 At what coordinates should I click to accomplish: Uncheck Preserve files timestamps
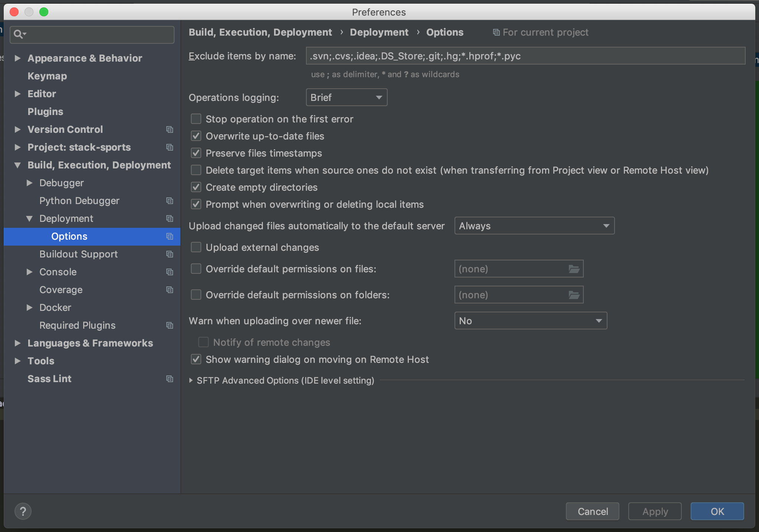coord(196,153)
